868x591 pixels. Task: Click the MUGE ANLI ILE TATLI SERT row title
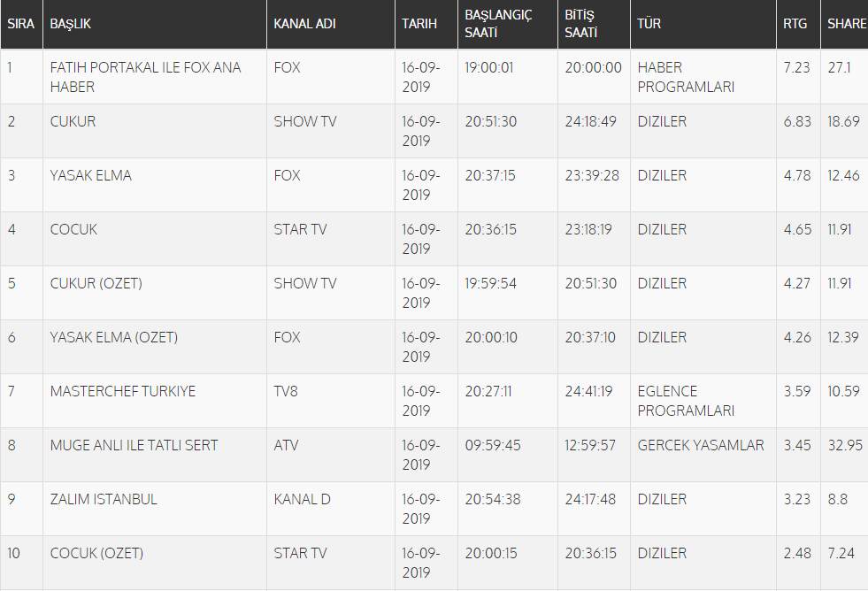(x=134, y=445)
